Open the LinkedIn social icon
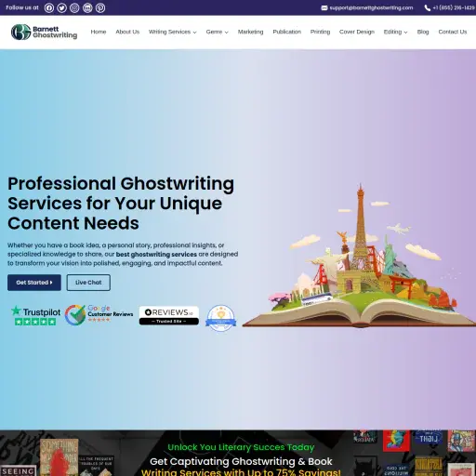The height and width of the screenshot is (476, 476). [x=87, y=7]
